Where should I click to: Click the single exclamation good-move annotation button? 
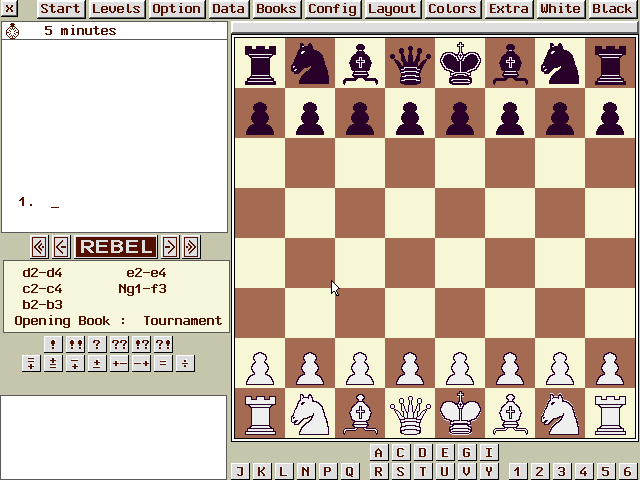click(x=53, y=344)
